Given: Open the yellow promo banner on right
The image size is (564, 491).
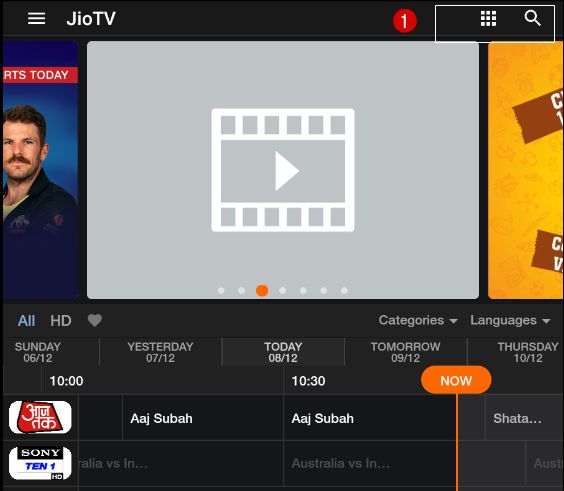Looking at the screenshot, I should click(x=526, y=170).
